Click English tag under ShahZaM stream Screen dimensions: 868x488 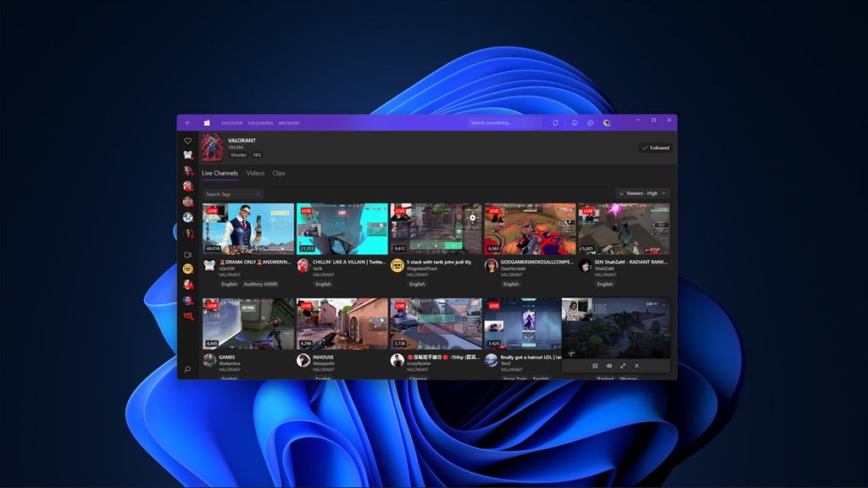[604, 284]
